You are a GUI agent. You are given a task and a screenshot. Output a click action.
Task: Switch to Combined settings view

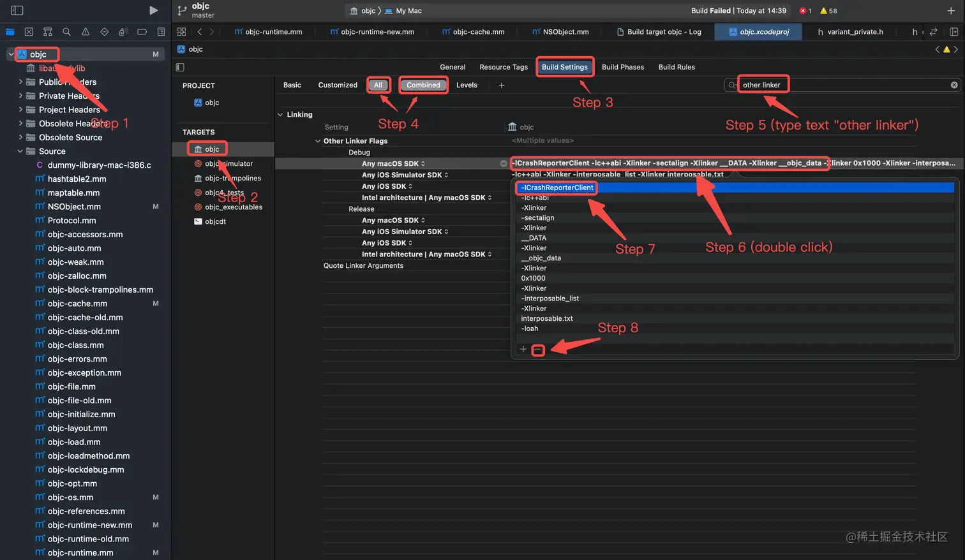pos(423,85)
